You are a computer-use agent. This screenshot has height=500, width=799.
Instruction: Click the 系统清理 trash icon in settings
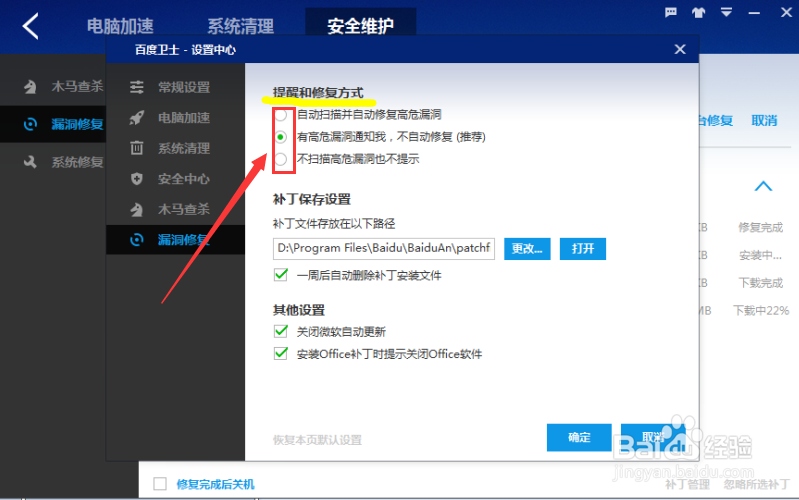pos(137,148)
